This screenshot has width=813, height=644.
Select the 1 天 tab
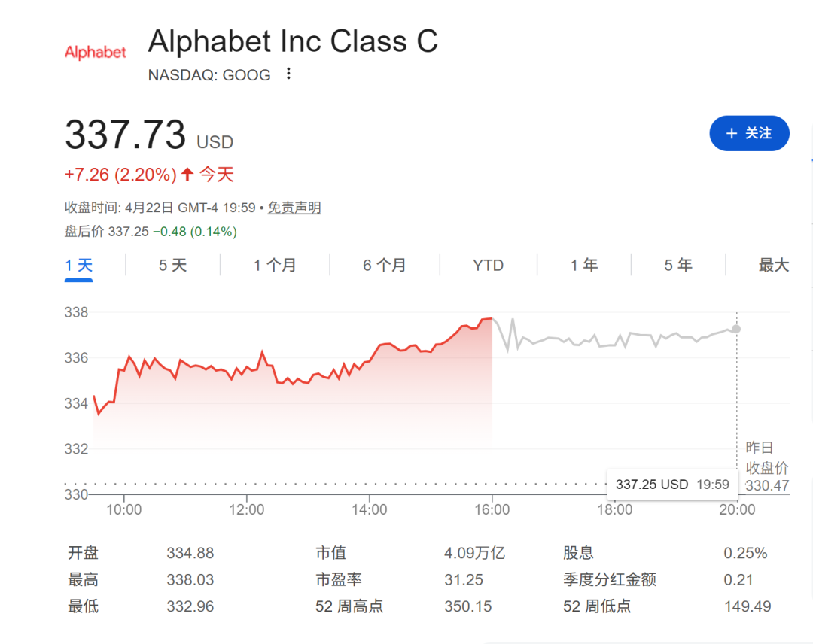[78, 265]
